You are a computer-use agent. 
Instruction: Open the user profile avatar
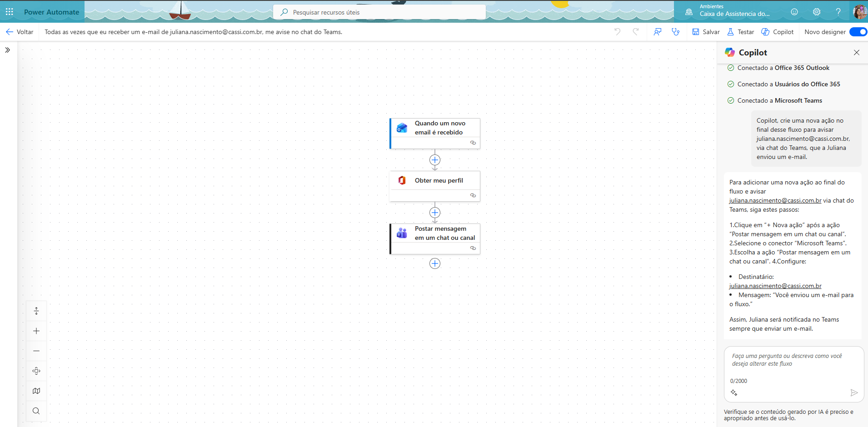click(860, 12)
